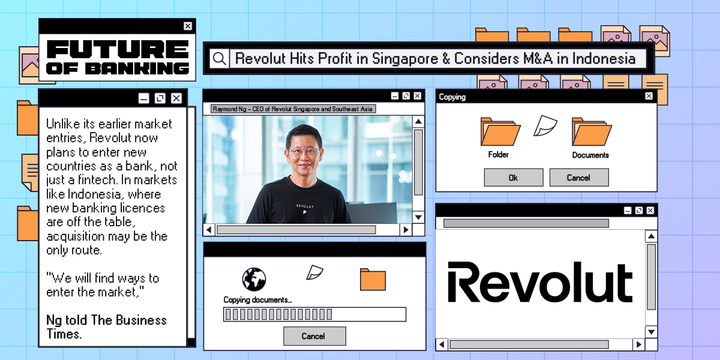Click right arrow of the photo window's horizontal scrollbar
720x360 pixels.
coord(405,229)
